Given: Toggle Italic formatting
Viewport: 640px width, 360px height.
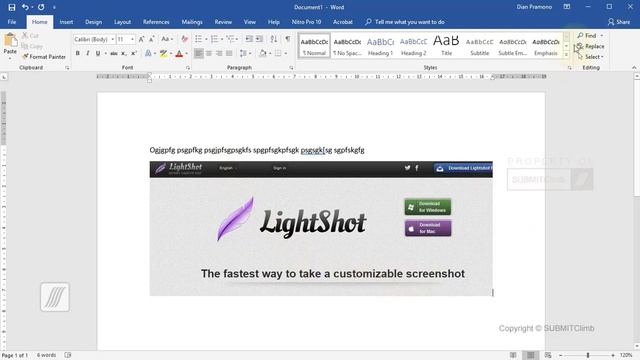Looking at the screenshot, I should [87, 53].
